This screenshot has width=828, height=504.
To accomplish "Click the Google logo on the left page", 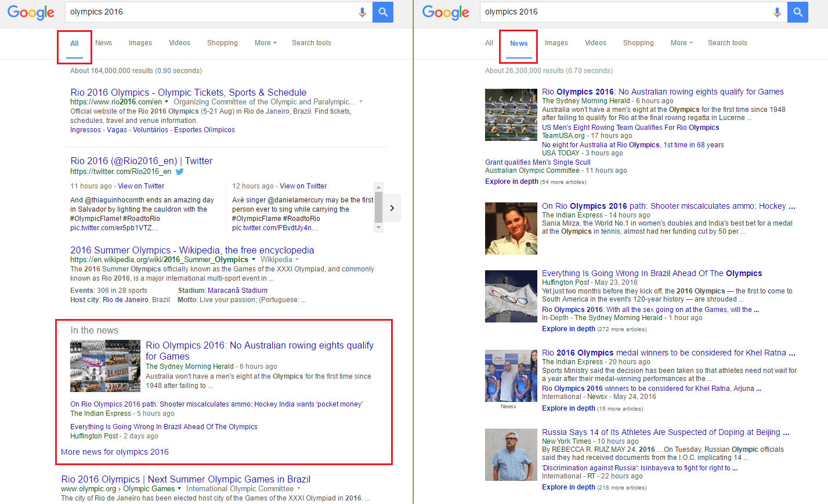I will pyautogui.click(x=30, y=12).
